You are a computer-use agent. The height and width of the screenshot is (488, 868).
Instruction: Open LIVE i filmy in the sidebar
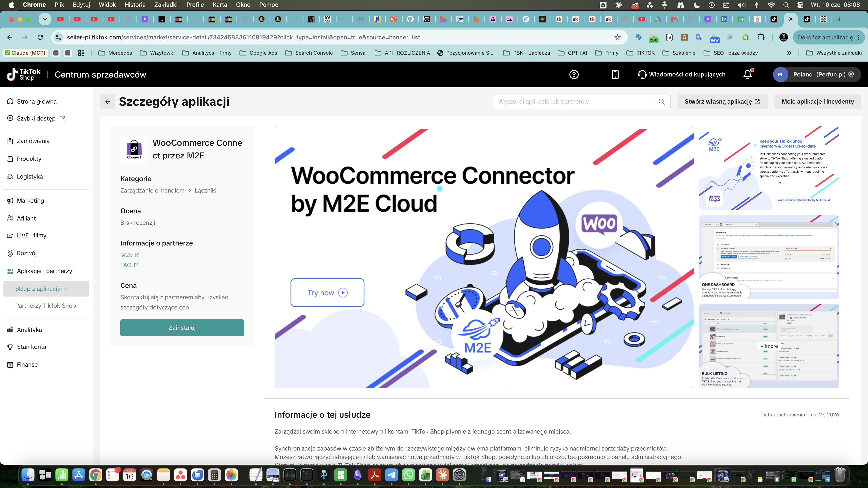tap(31, 235)
